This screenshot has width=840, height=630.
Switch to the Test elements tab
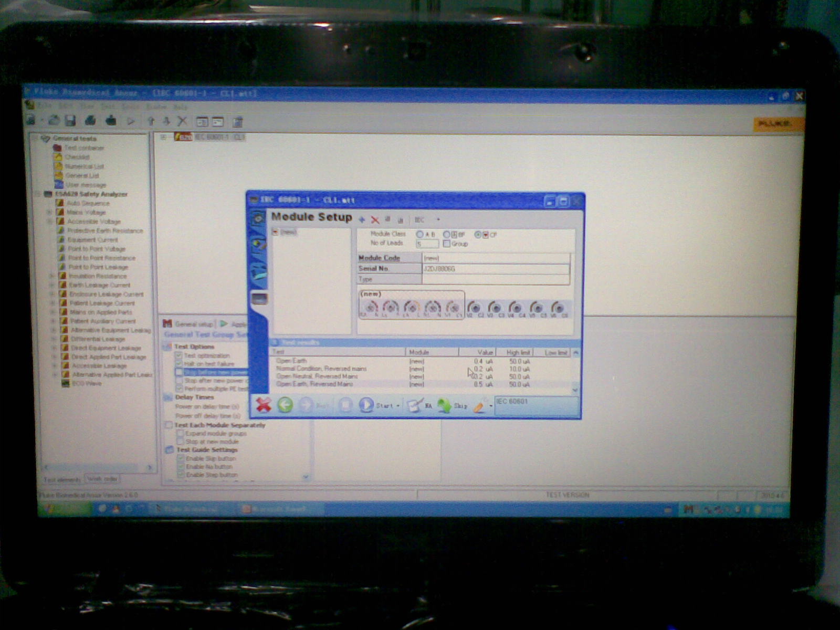pyautogui.click(x=62, y=479)
